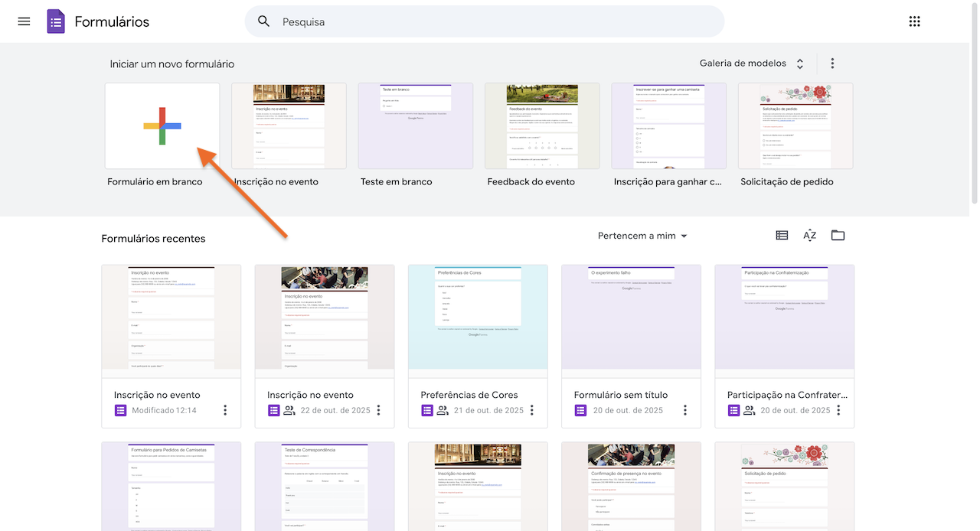Start a new Formulário em branco

point(162,125)
